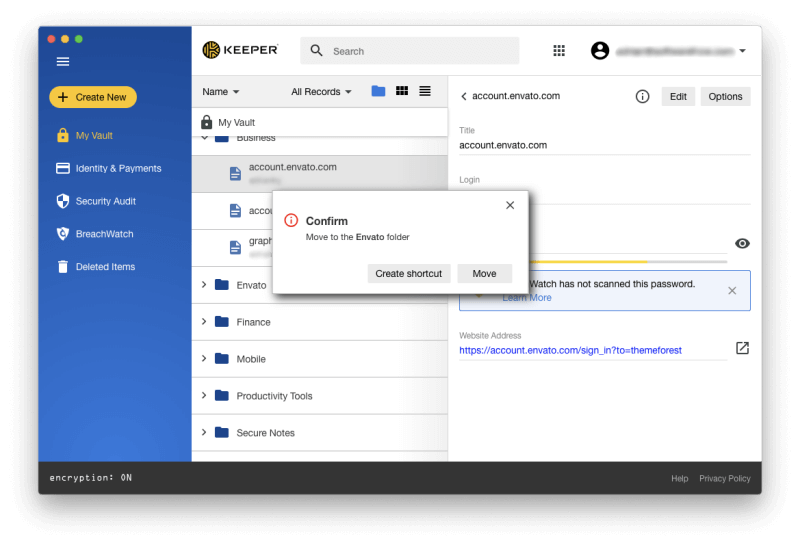The width and height of the screenshot is (800, 545).
Task: Click the Edit button
Action: (x=678, y=96)
